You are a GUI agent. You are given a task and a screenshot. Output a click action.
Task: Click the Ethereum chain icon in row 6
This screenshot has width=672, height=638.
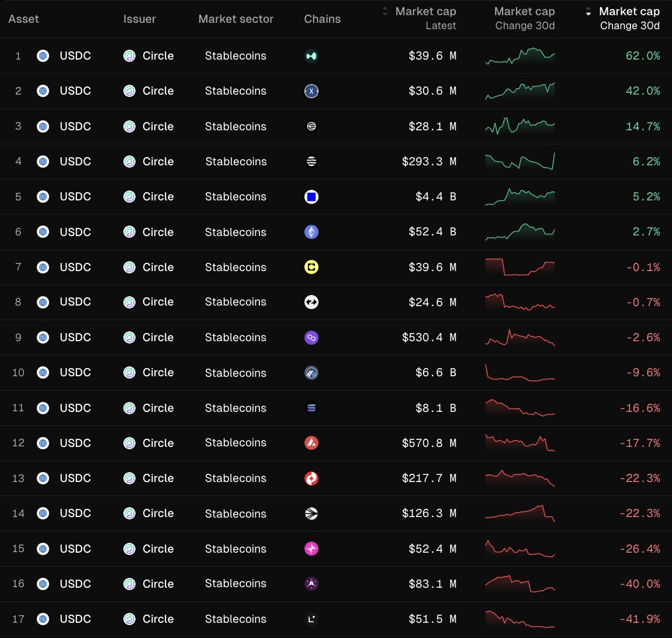[311, 232]
